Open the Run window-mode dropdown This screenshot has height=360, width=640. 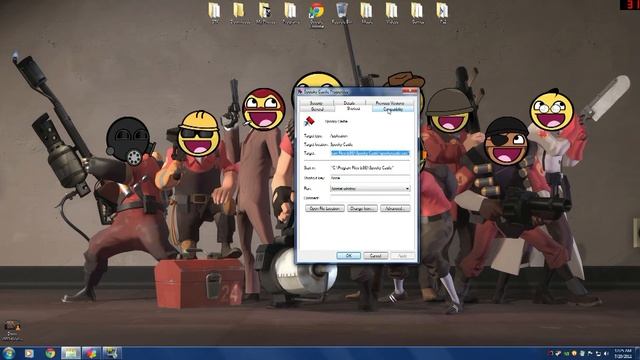pos(370,189)
